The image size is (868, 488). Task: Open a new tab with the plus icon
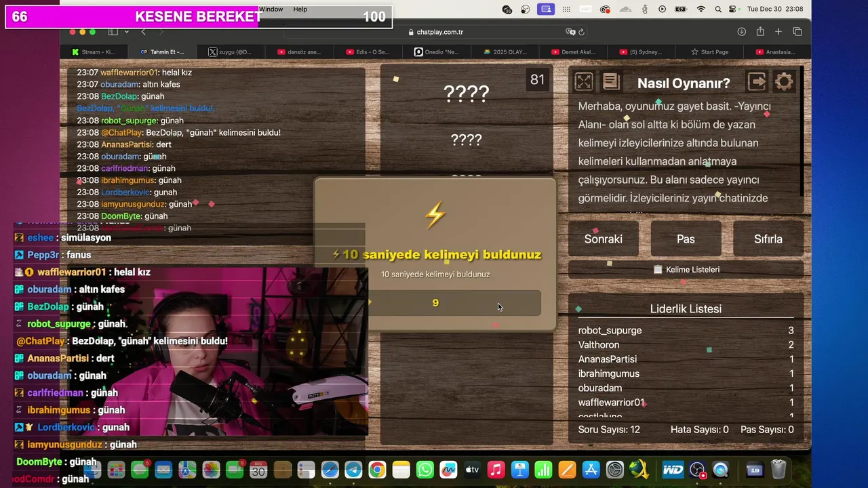click(x=778, y=32)
